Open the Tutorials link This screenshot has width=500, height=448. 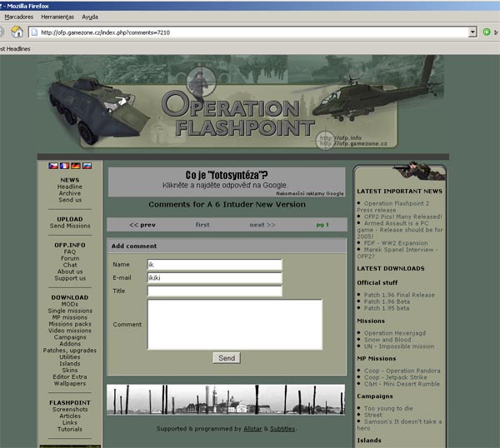(x=70, y=429)
